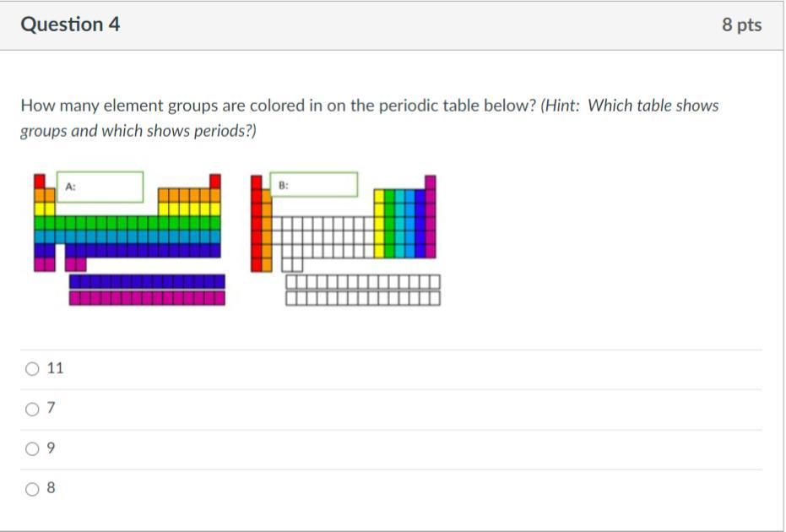Select the answer option 11
The width and height of the screenshot is (786, 532).
tap(33, 368)
